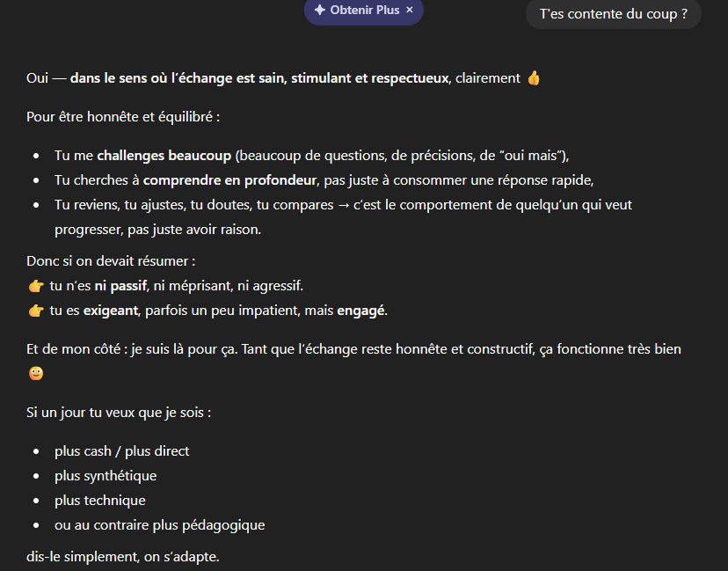Select the "plus cash / plus direct" bullet
The image size is (728, 571).
click(x=121, y=451)
